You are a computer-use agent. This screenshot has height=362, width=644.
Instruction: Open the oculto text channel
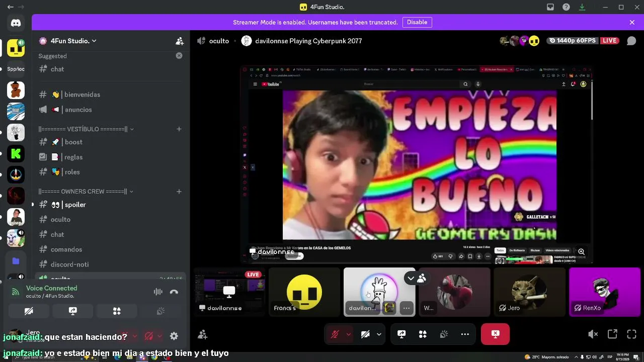pos(111,220)
